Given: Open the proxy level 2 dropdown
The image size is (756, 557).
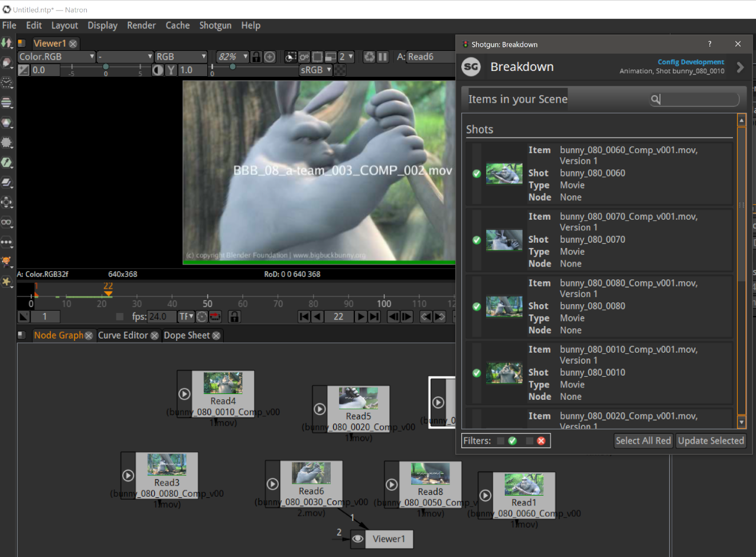Looking at the screenshot, I should coord(346,57).
